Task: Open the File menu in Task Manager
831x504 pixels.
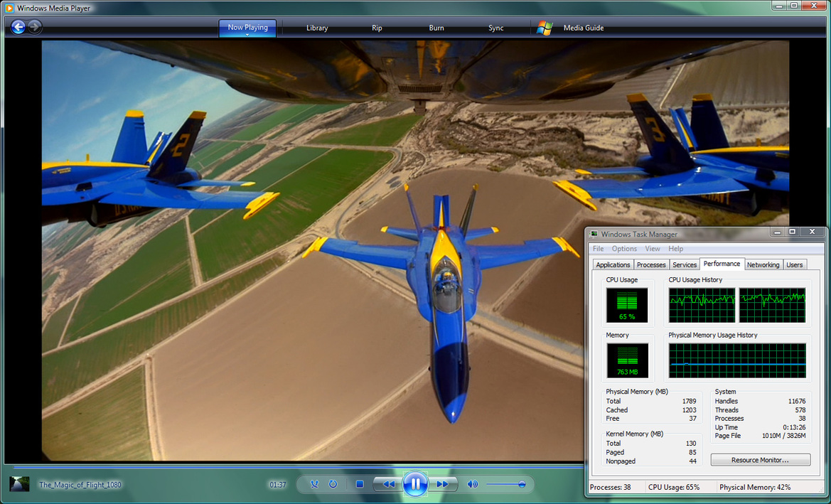Action: pyautogui.click(x=599, y=249)
